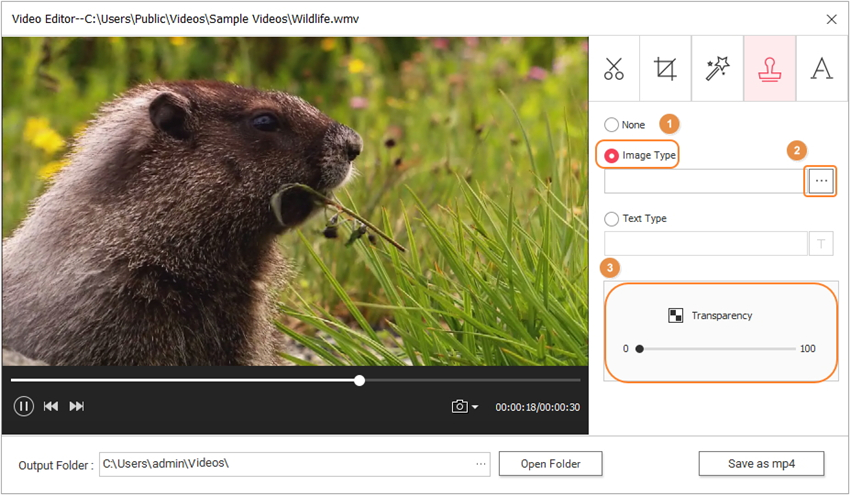Open the Subtitle text tab
This screenshot has width=850, height=496.
[x=822, y=69]
